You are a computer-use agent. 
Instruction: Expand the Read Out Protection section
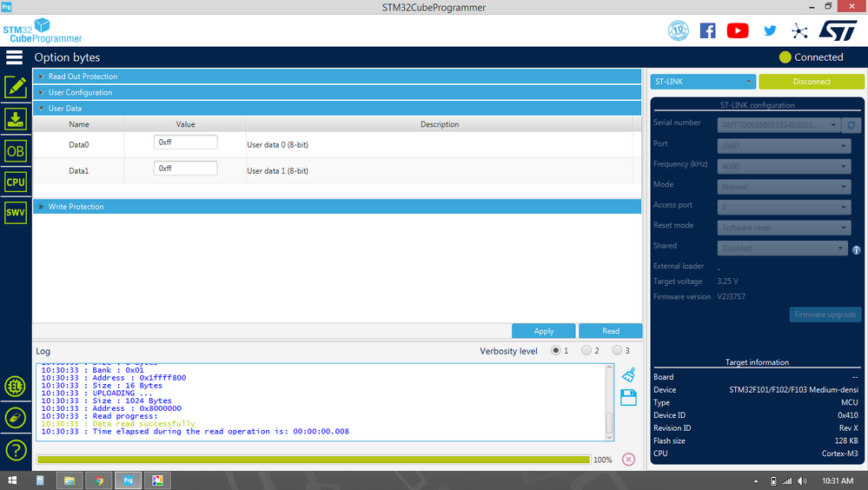(337, 76)
